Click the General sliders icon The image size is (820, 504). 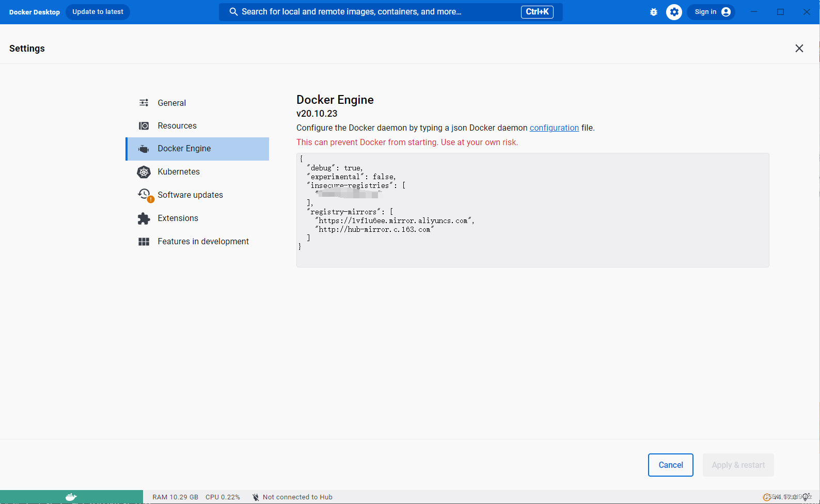(144, 103)
